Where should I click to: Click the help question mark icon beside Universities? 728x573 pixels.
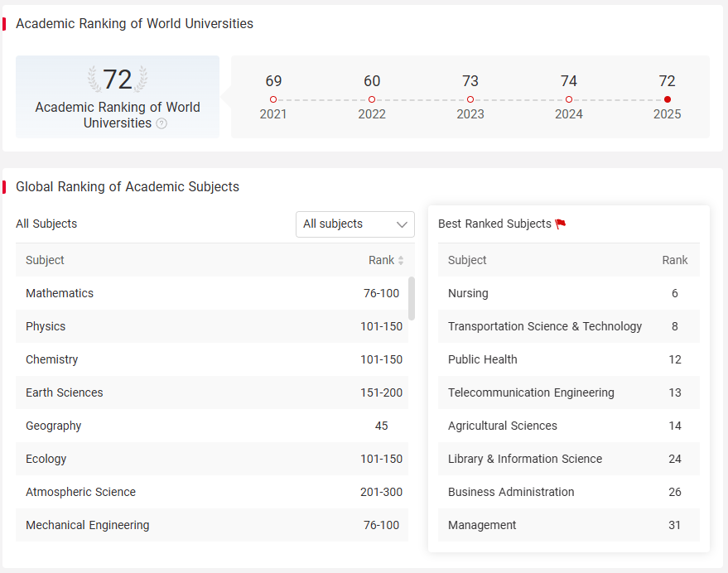(162, 123)
